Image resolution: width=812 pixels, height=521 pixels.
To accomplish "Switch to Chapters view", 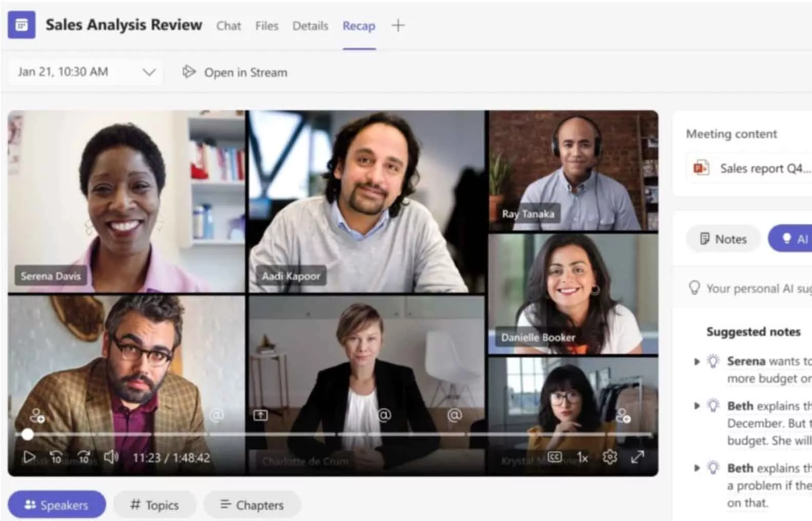I will pyautogui.click(x=252, y=505).
